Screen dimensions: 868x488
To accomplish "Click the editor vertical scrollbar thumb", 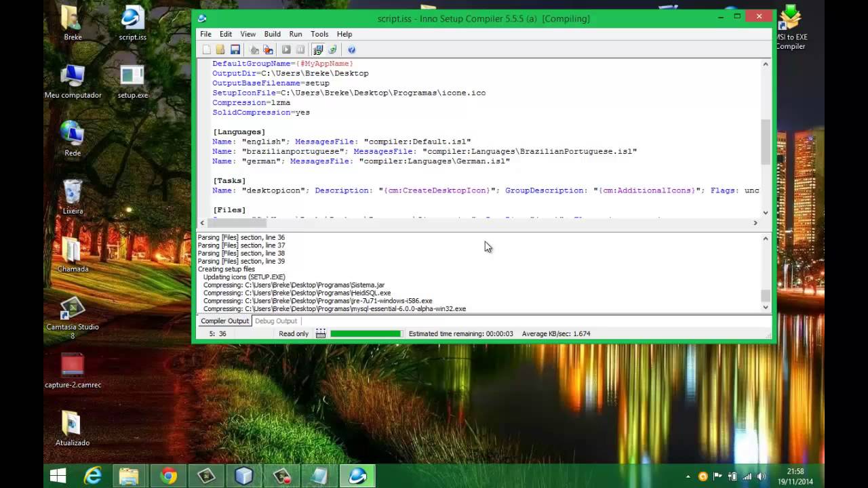I will click(766, 142).
